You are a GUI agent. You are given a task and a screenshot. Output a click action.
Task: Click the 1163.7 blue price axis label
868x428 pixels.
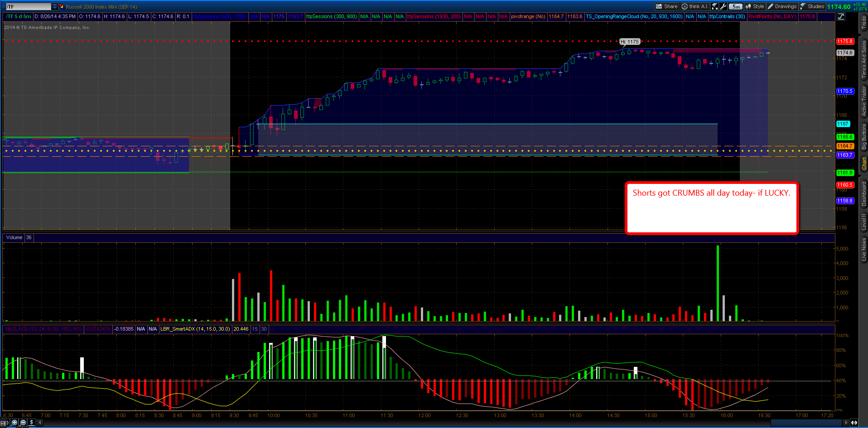pos(845,155)
